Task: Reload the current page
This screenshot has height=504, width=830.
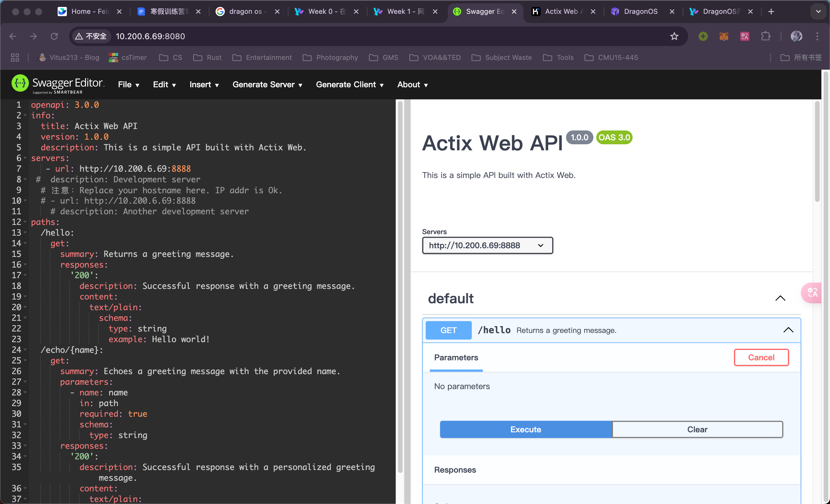Action: (x=54, y=36)
